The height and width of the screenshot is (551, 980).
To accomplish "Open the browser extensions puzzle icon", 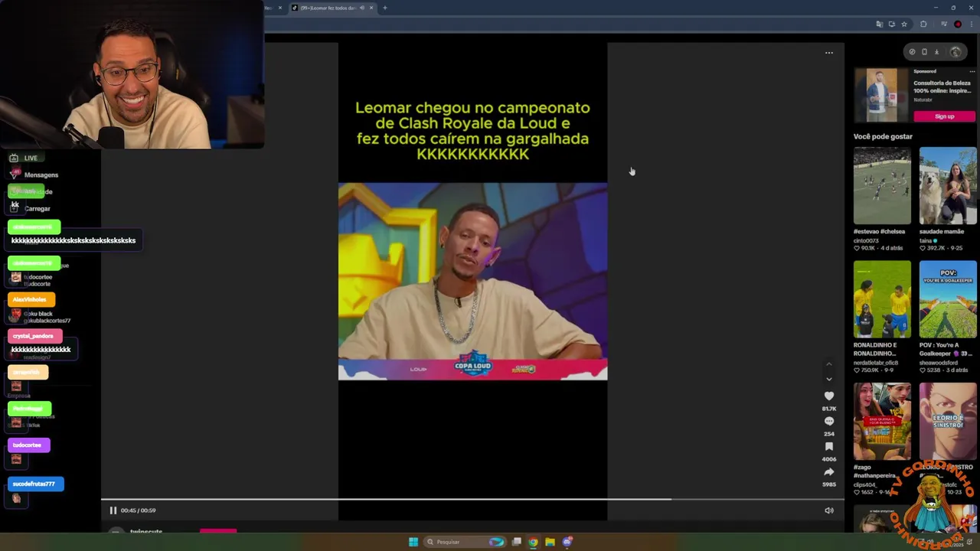I will (923, 24).
